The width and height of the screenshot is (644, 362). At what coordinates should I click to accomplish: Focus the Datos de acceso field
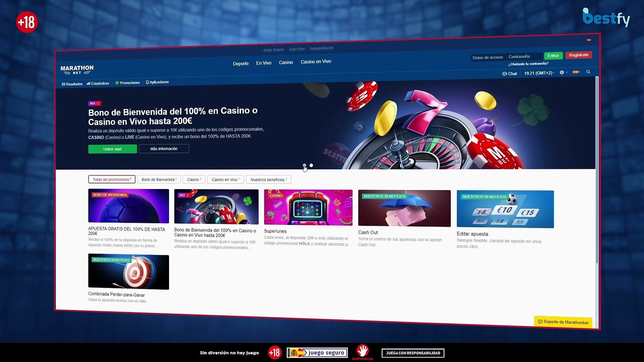488,57
